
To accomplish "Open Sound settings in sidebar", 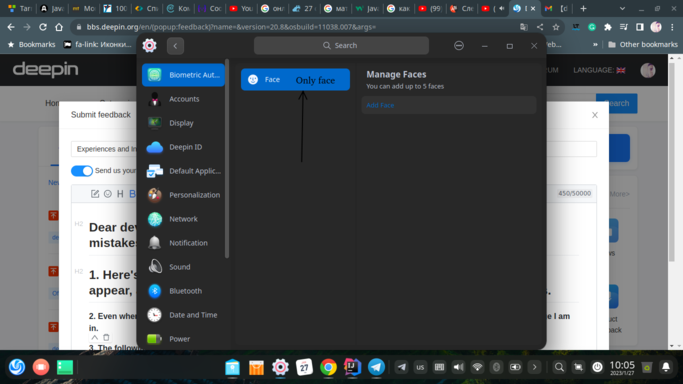I will (x=183, y=266).
